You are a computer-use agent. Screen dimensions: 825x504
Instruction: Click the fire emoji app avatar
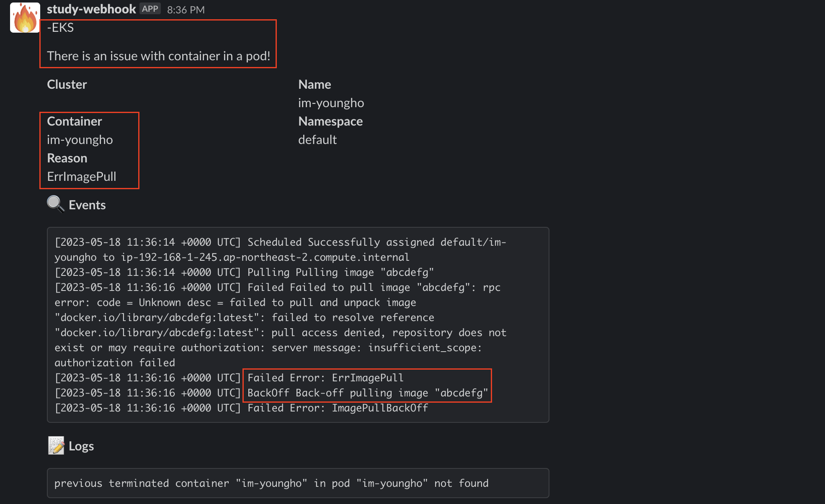pyautogui.click(x=25, y=18)
